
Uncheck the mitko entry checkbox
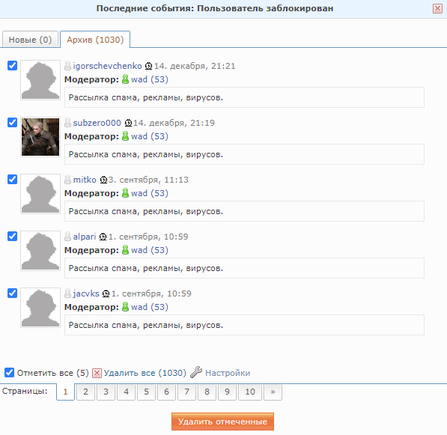pyautogui.click(x=12, y=179)
